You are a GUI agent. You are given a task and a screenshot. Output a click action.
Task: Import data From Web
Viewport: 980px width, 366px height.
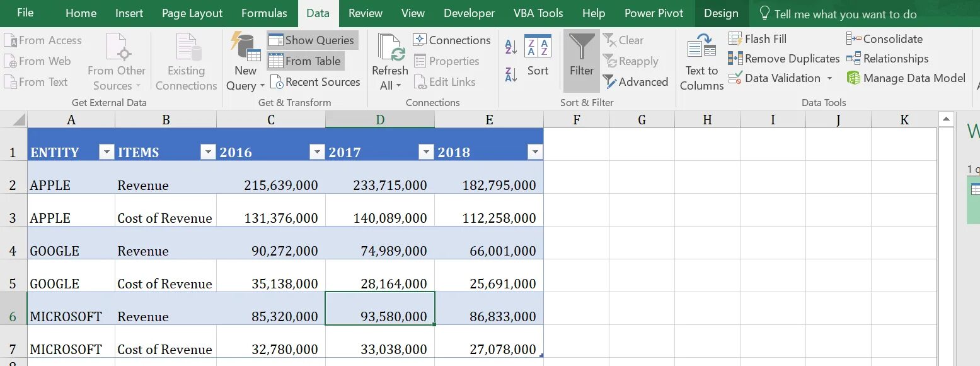pos(37,61)
